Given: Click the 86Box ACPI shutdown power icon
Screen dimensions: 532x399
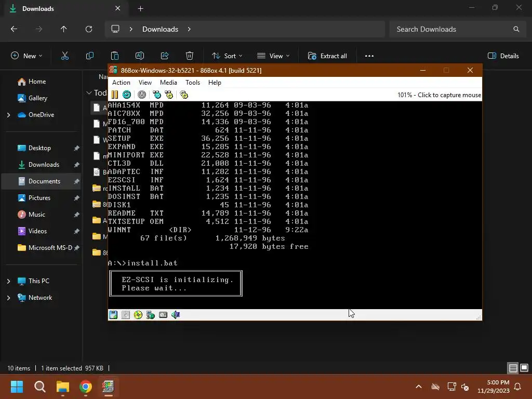Looking at the screenshot, I should coord(142,95).
